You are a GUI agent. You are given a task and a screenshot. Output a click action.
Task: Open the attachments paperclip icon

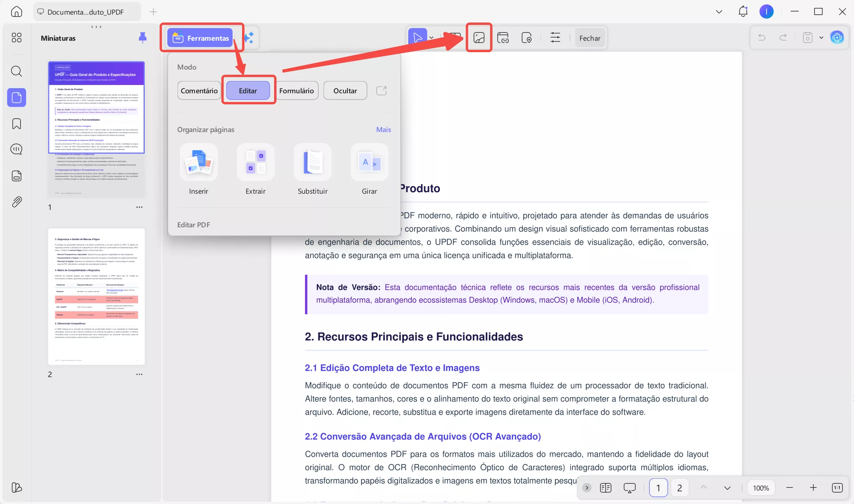tap(17, 202)
